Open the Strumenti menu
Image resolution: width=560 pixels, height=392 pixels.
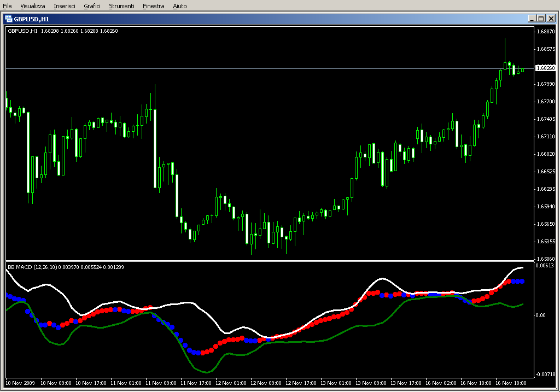coord(121,6)
